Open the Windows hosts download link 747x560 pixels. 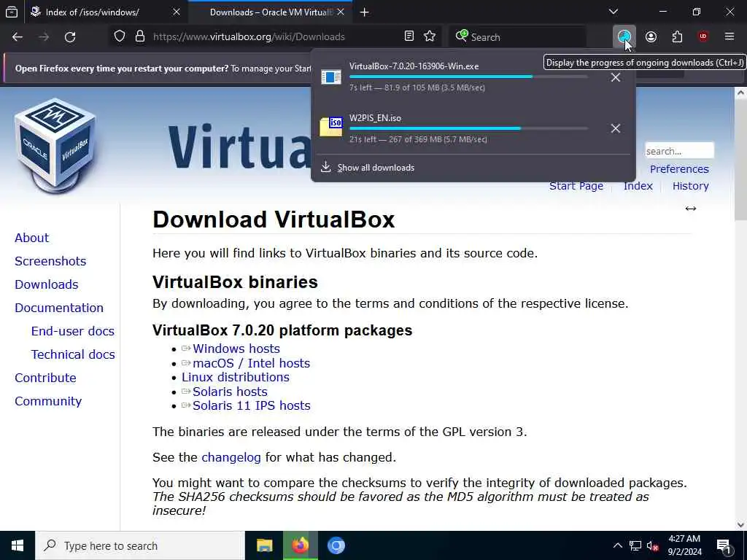[x=236, y=349]
